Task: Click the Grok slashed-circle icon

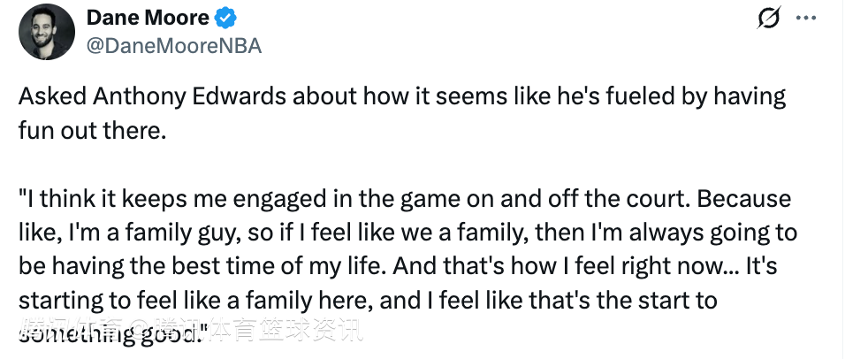Action: tap(770, 18)
